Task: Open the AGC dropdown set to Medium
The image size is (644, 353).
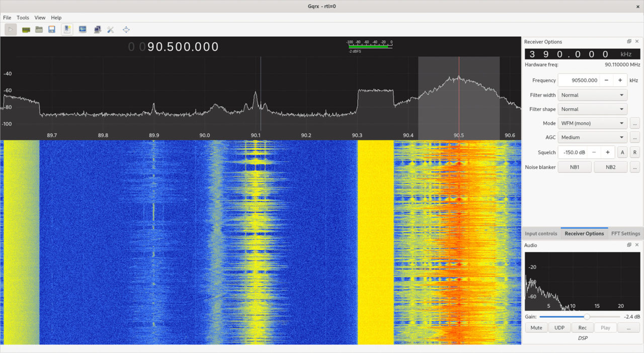Action: (x=592, y=137)
